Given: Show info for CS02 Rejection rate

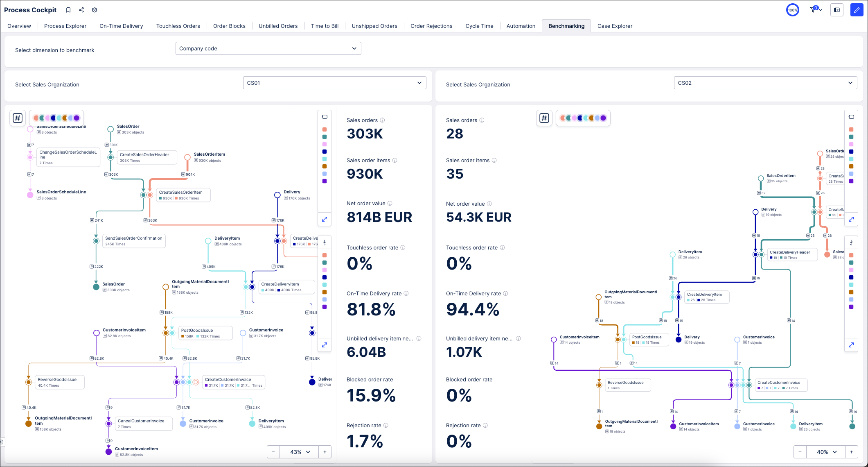Looking at the screenshot, I should click(x=485, y=425).
